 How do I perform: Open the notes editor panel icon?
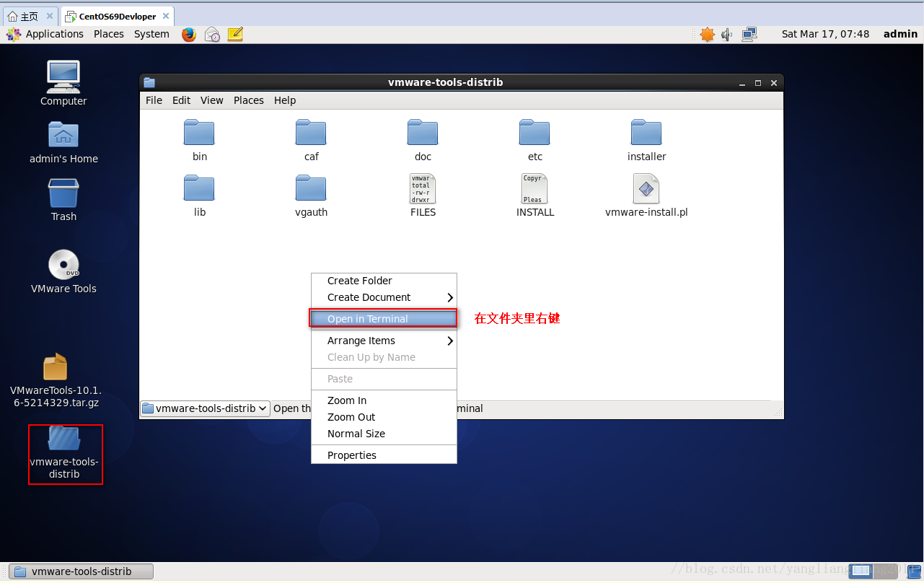235,34
